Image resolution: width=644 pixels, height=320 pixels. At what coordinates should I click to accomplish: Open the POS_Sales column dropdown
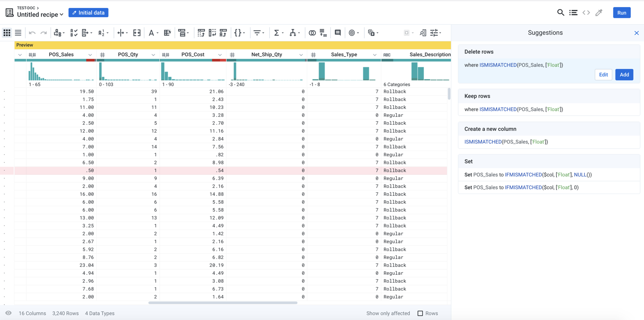90,55
